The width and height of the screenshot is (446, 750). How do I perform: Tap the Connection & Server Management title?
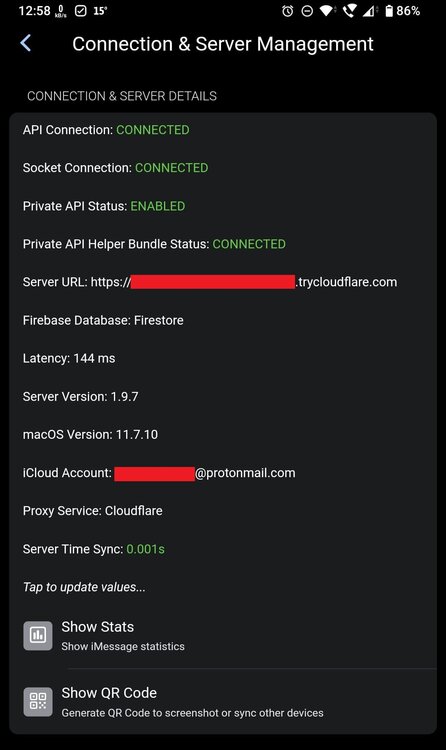tap(223, 44)
